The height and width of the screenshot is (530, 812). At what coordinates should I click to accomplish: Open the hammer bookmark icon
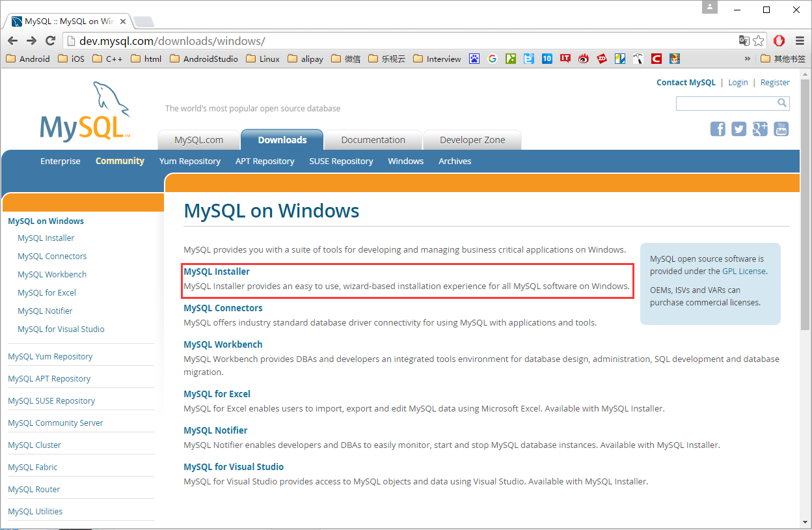[x=638, y=59]
